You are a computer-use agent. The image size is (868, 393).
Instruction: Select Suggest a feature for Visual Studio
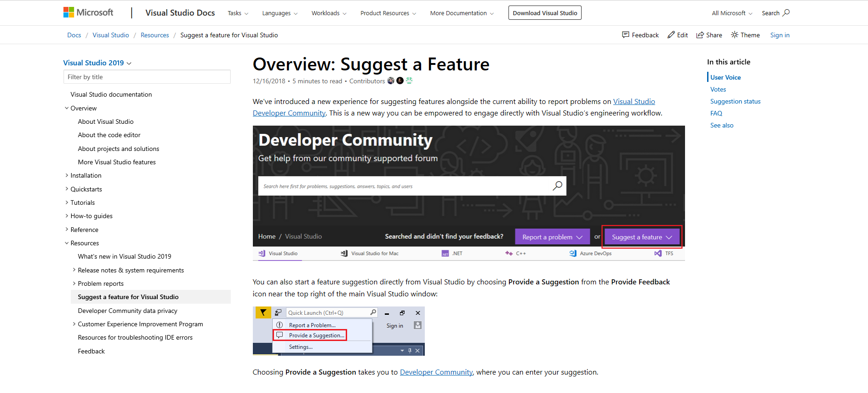click(151, 297)
